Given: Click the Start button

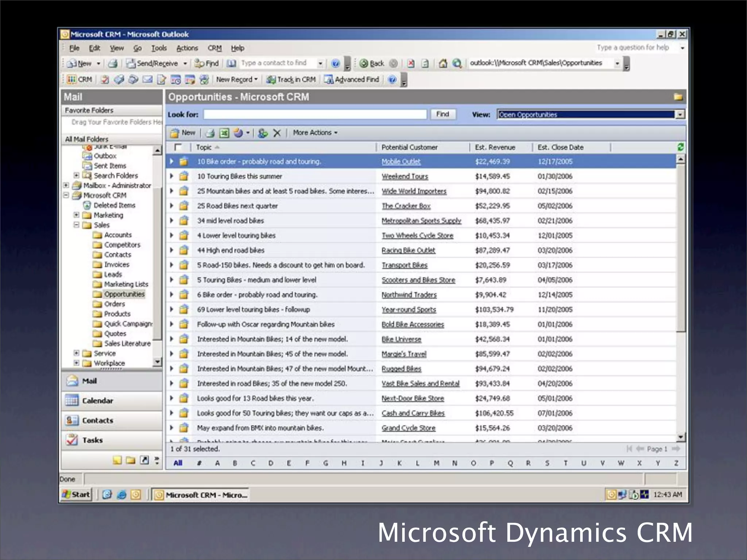Looking at the screenshot, I should pos(76,495).
